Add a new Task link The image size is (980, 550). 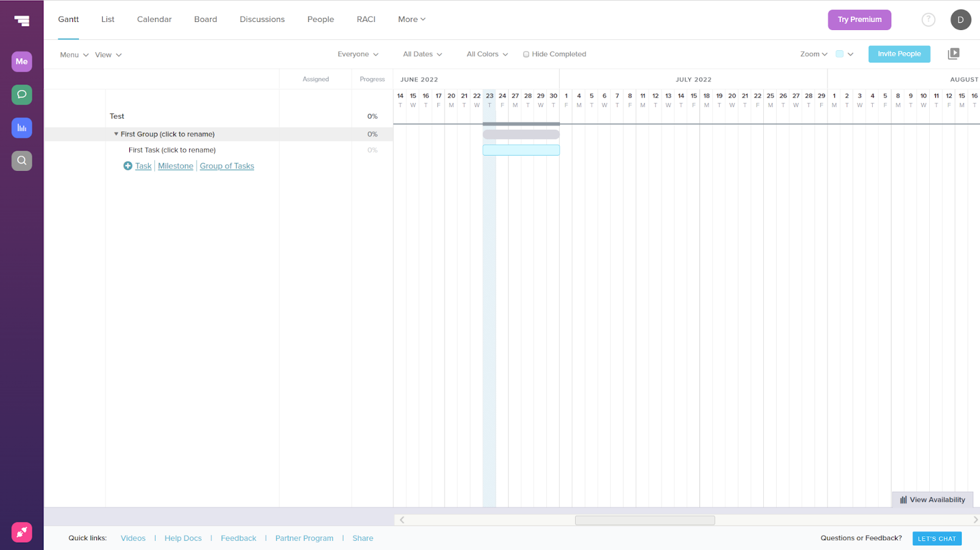[143, 166]
